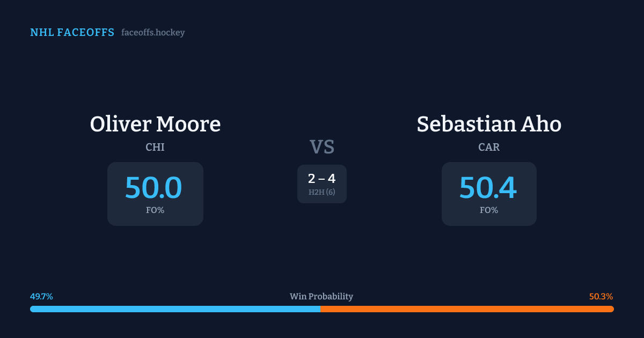
Task: Click the 50.3% win probability value
Action: click(x=601, y=297)
